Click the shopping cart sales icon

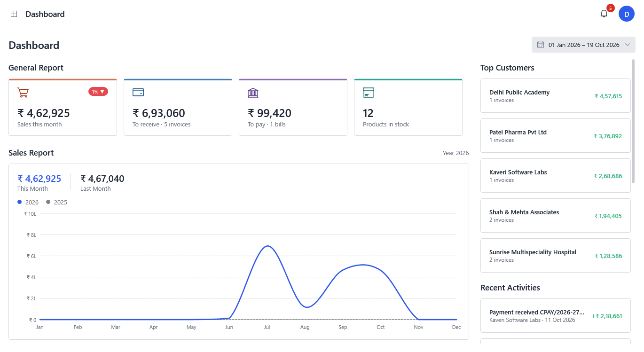(x=23, y=92)
